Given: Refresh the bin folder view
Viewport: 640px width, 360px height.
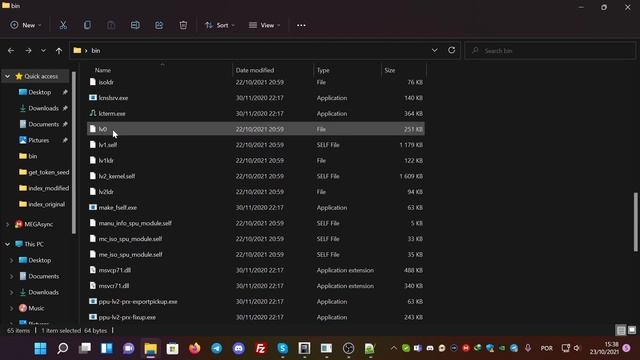Looking at the screenshot, I should (x=451, y=50).
